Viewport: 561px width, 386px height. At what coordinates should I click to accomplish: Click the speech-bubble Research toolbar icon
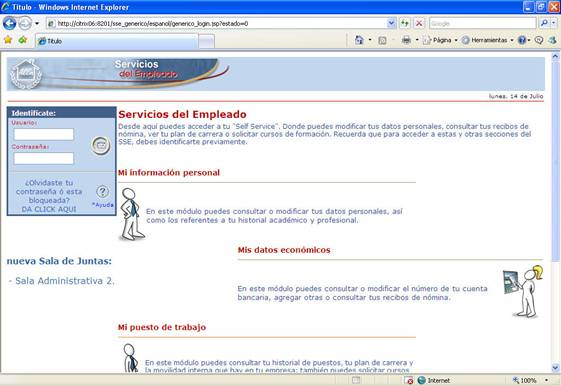pos(539,40)
